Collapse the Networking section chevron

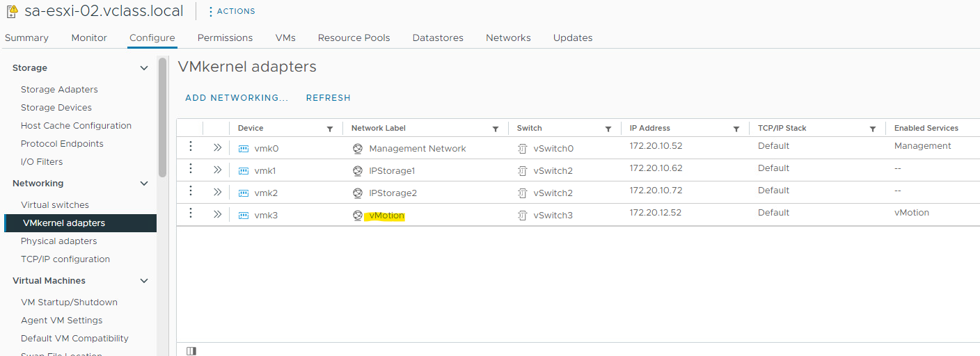point(144,184)
